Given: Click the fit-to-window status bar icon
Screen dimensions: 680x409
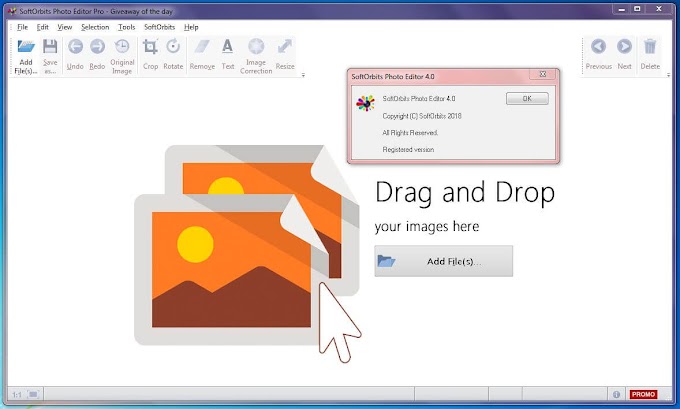Looking at the screenshot, I should [33, 394].
